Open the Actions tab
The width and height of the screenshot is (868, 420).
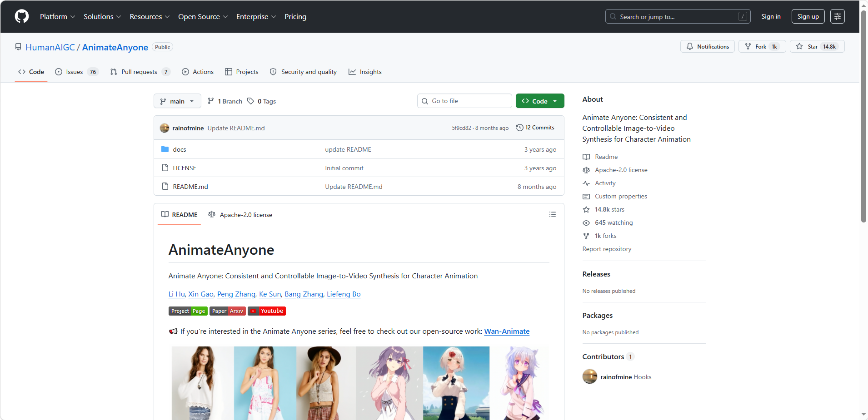(x=198, y=72)
